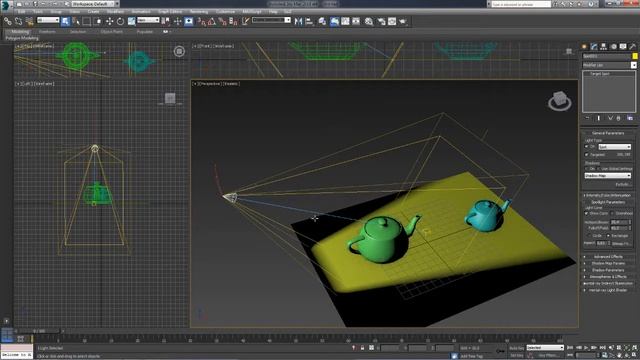Select the Rectangle light cone radio button
This screenshot has width=640, height=360.
608,236
